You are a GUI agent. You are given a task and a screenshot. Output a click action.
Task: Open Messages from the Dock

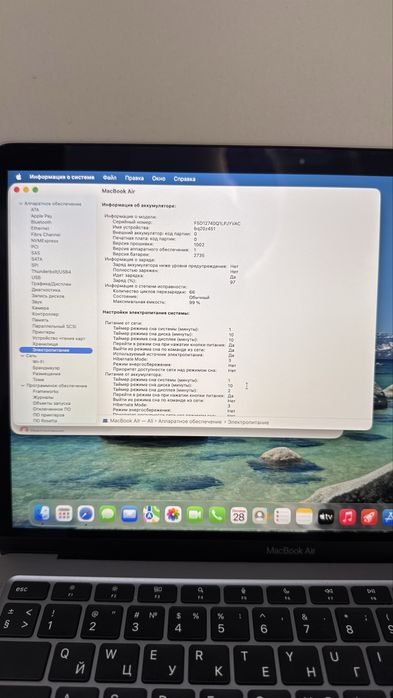click(108, 514)
